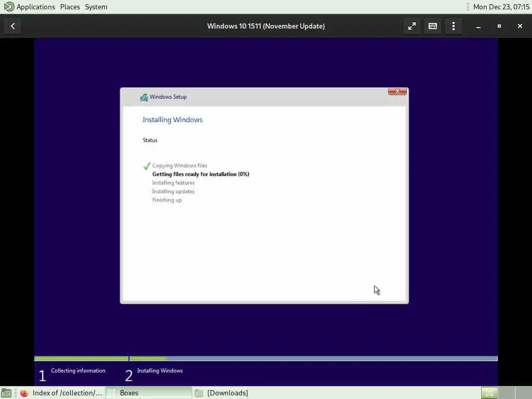Screen dimensions: 532x399
Task: Click the 'Status' label
Action: tap(150, 140)
